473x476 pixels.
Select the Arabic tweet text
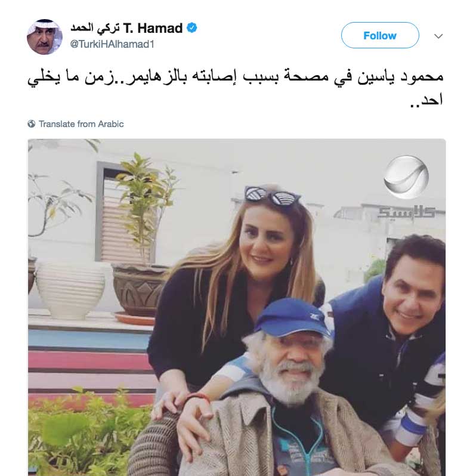[236, 88]
